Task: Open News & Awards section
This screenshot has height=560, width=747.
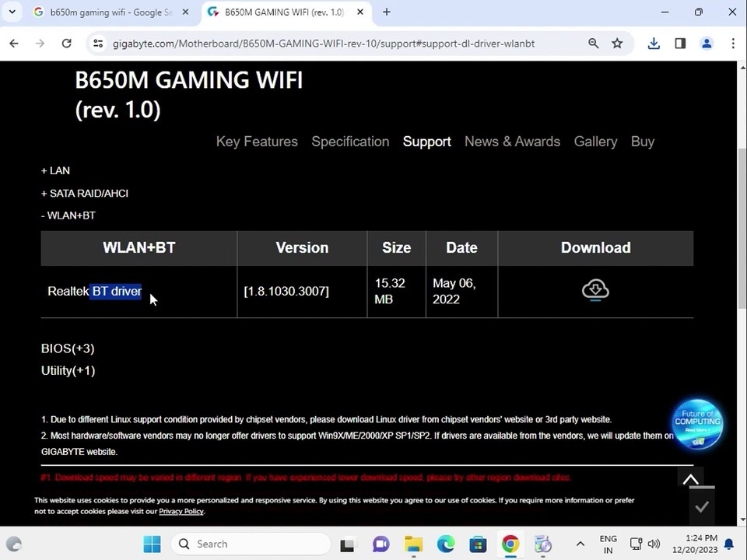Action: click(512, 142)
